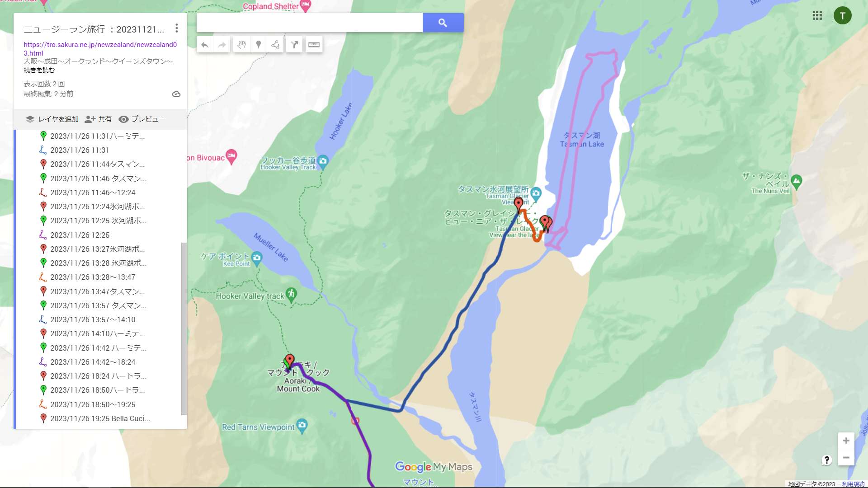Viewport: 868px width, 488px height.
Task: Select the add directions tool
Action: (294, 45)
